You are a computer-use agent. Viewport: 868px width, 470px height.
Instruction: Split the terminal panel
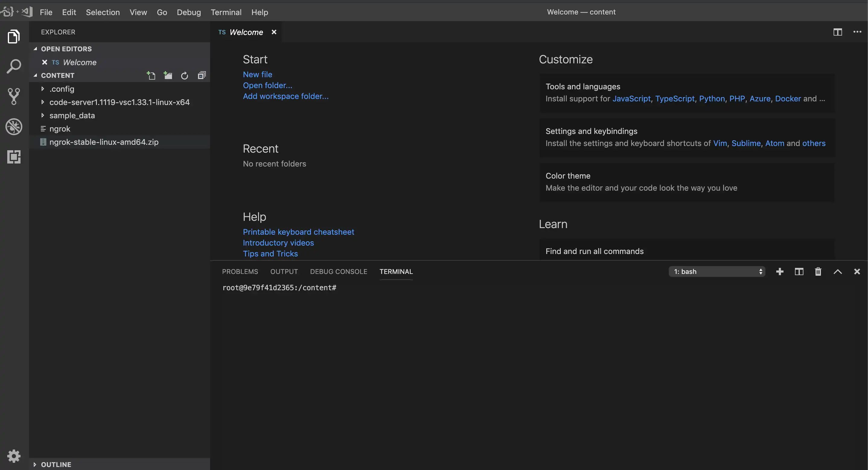pos(799,272)
